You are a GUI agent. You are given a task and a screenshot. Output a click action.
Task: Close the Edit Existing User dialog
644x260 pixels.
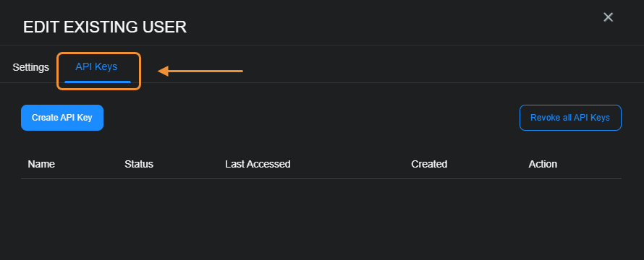(608, 17)
